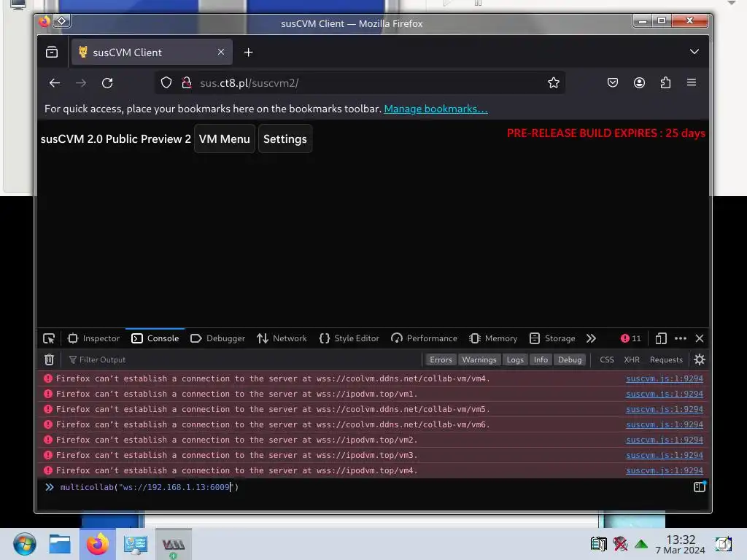The width and height of the screenshot is (747, 560).
Task: Toggle the Requests filter
Action: (x=666, y=359)
